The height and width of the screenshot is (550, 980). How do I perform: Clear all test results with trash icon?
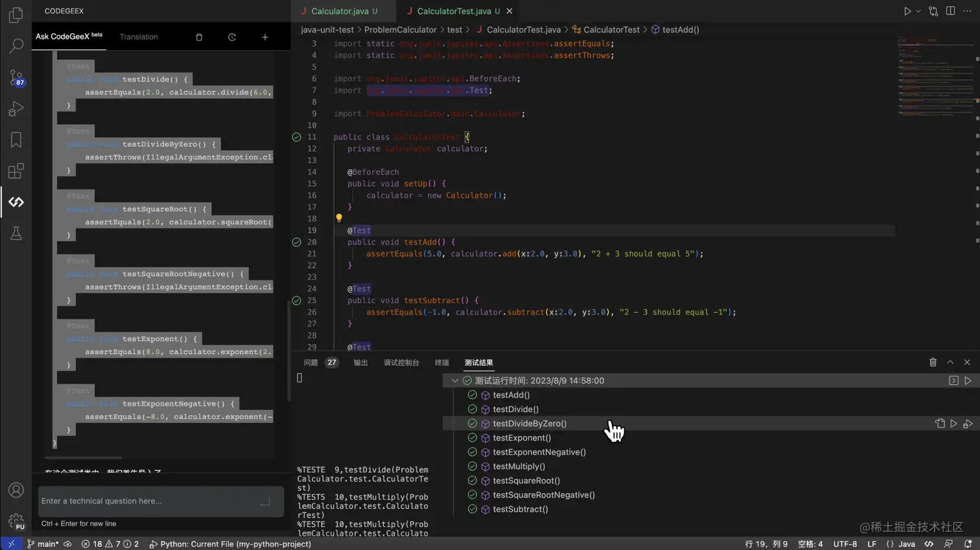(x=933, y=363)
